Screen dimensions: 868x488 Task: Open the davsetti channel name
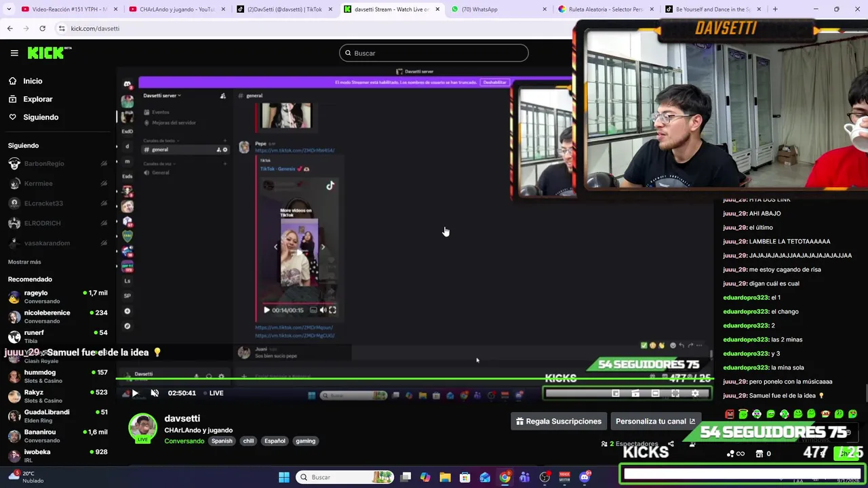pos(182,419)
